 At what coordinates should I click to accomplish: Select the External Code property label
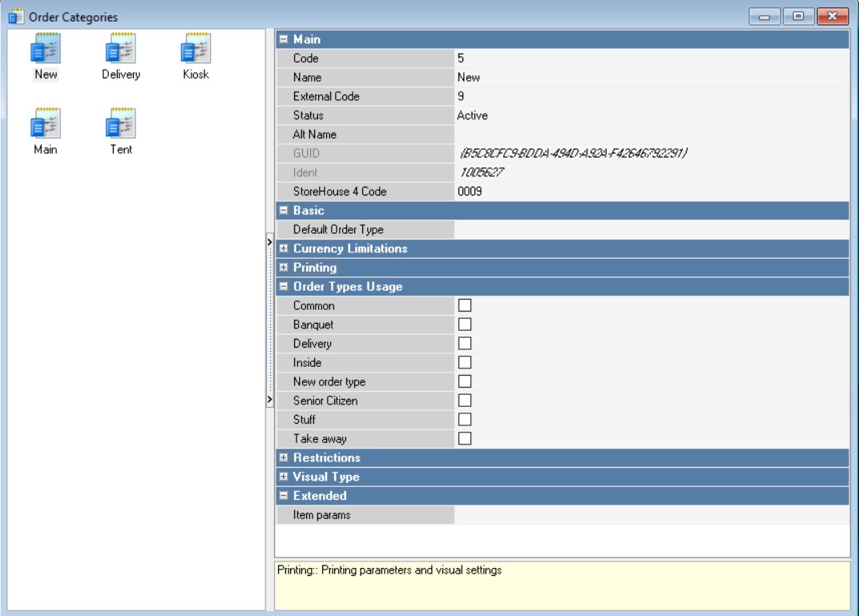tap(326, 96)
